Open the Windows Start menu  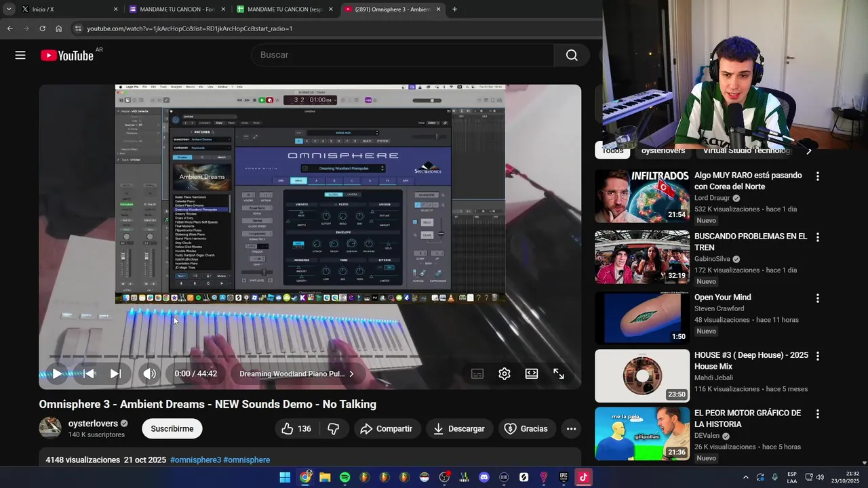[285, 477]
